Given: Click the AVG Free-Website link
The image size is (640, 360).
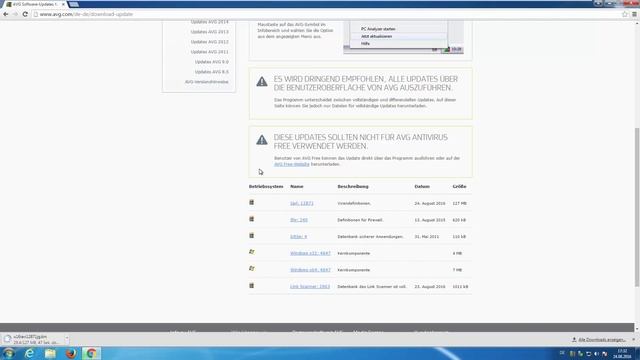Looking at the screenshot, I should point(291,164).
